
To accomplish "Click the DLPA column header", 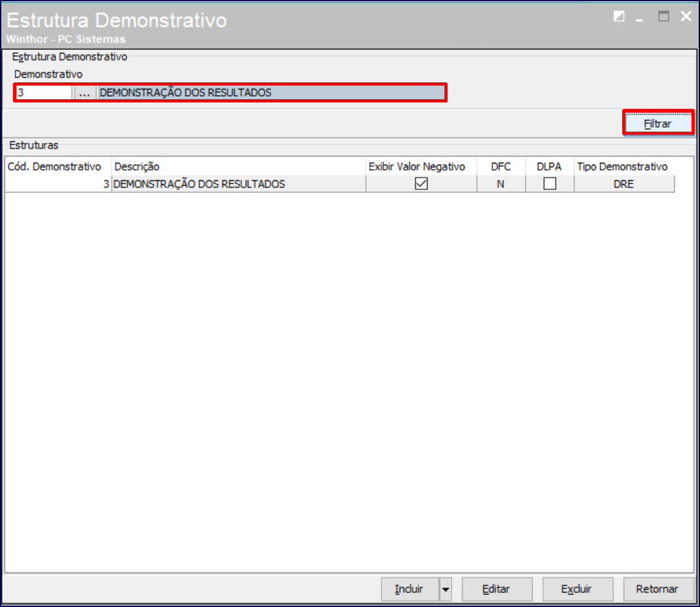I will 549,167.
